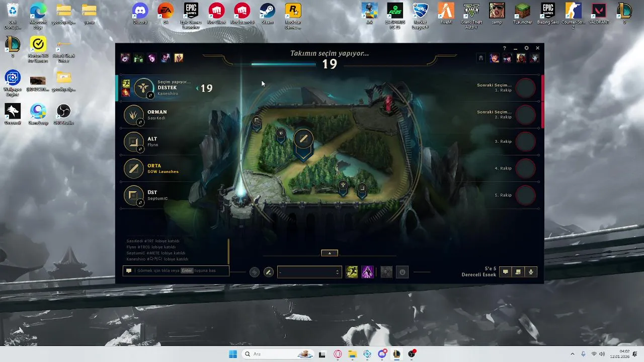Open Steam desktop shortcut

[267, 14]
